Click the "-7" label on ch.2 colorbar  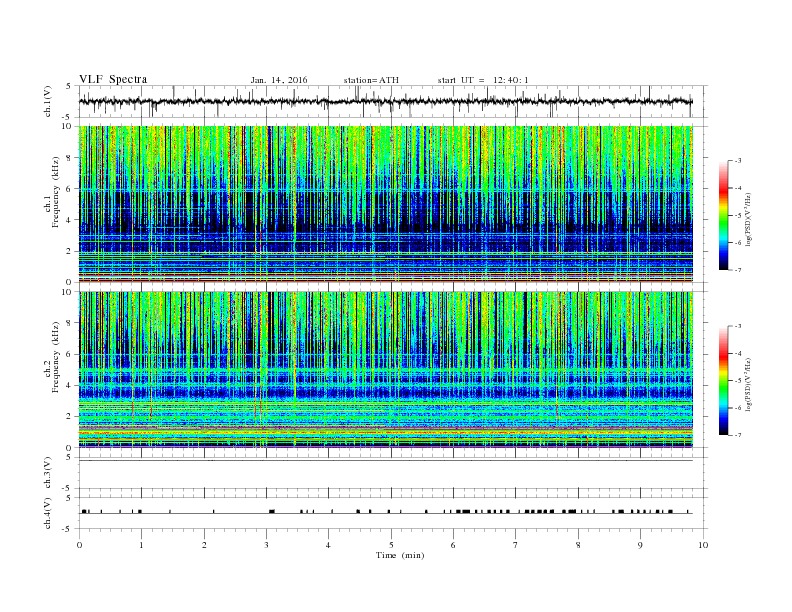(x=737, y=435)
